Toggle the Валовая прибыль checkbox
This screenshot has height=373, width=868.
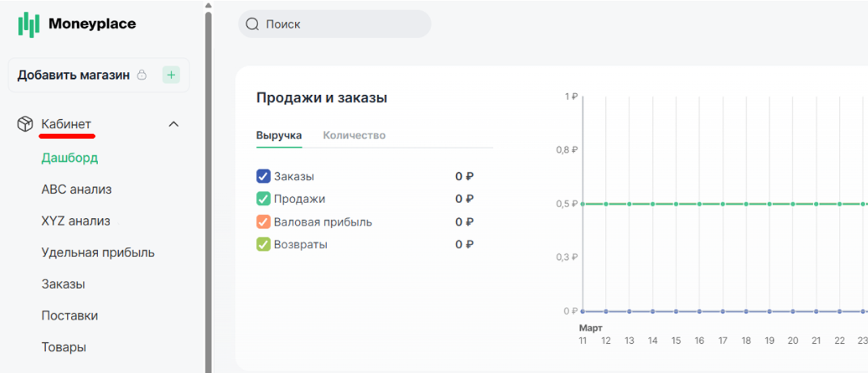coord(263,222)
